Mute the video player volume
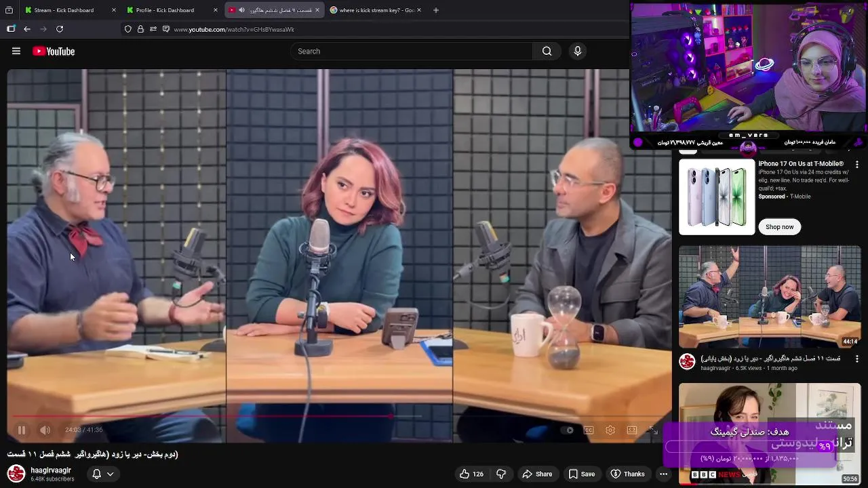This screenshot has height=488, width=868. click(x=45, y=430)
